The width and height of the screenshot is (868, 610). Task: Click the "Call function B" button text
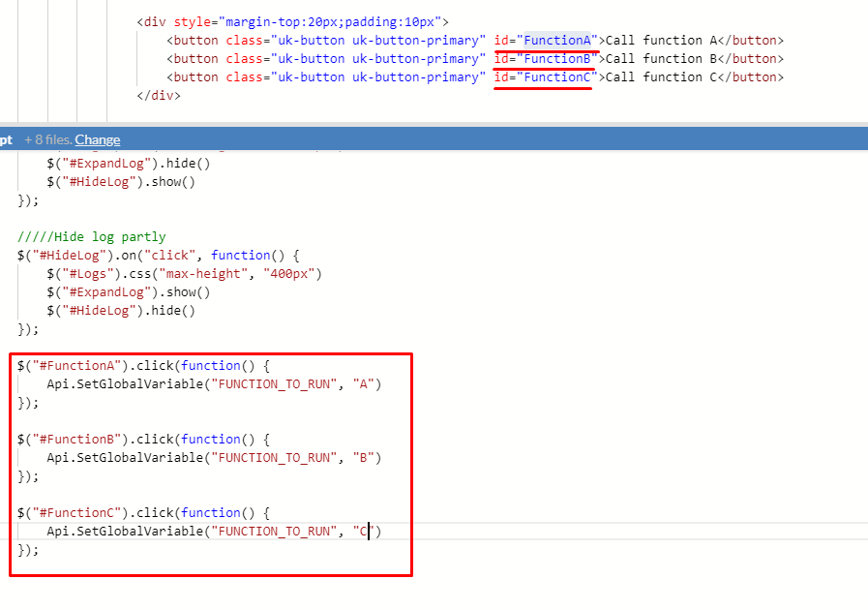(658, 59)
